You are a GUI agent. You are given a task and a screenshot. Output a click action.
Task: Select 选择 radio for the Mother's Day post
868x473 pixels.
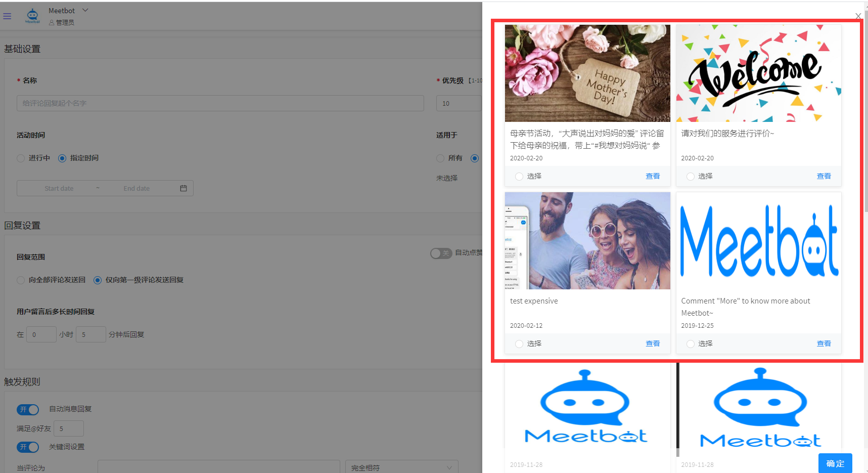(x=519, y=177)
